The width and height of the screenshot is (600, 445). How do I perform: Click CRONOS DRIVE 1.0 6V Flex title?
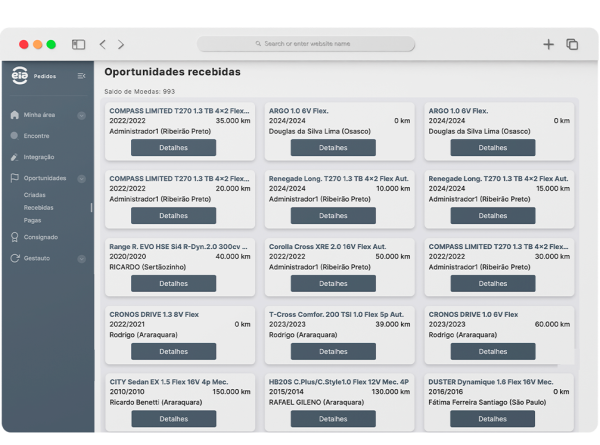[x=473, y=315]
